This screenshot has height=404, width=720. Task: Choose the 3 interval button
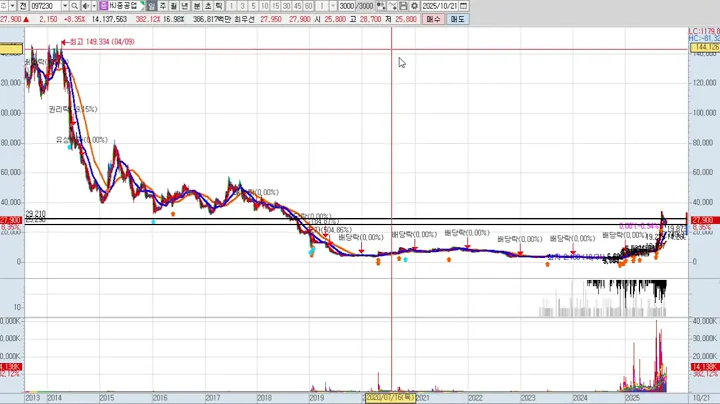coord(242,6)
